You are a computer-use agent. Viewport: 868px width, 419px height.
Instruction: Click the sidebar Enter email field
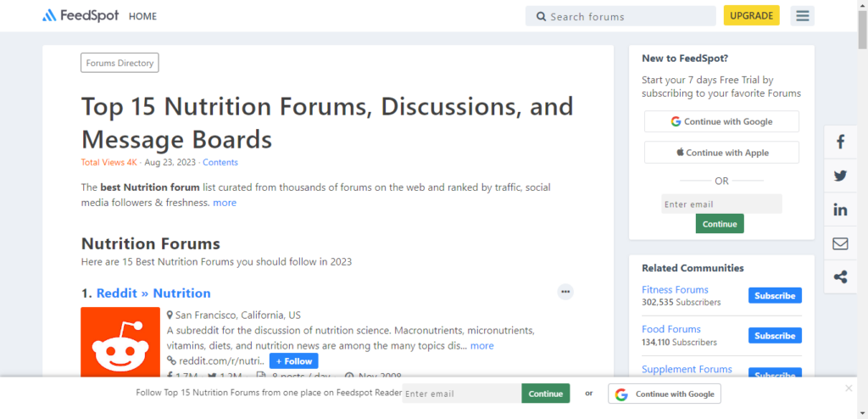click(721, 204)
